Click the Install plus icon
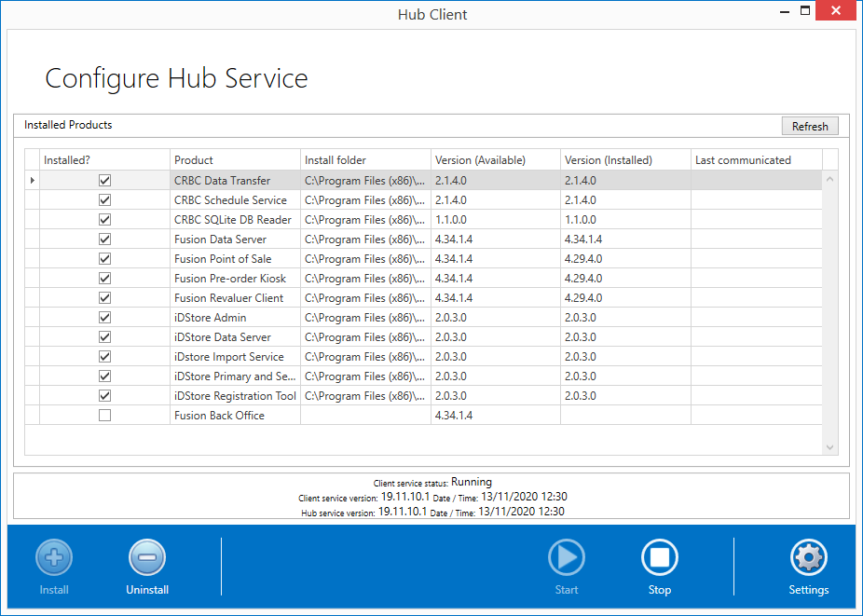This screenshot has width=863, height=616. coord(54,557)
